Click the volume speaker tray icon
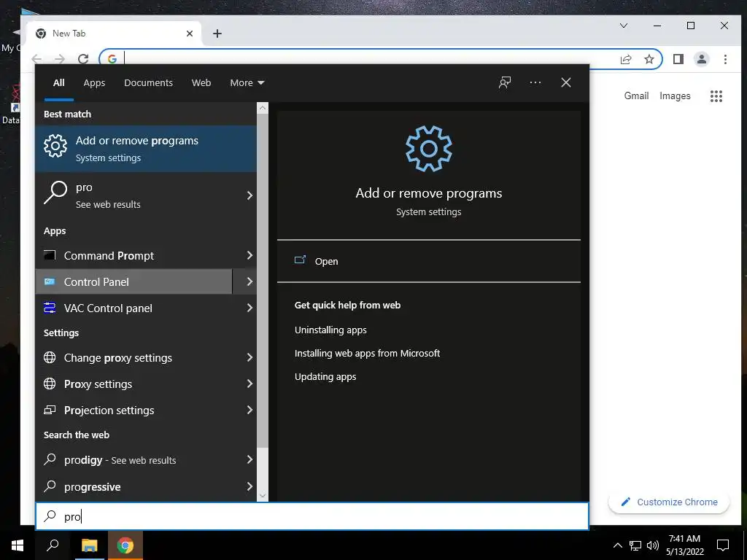 pyautogui.click(x=653, y=545)
